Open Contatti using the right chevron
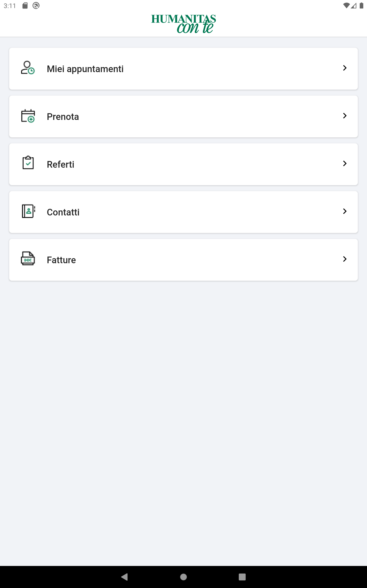The width and height of the screenshot is (367, 588). click(345, 211)
